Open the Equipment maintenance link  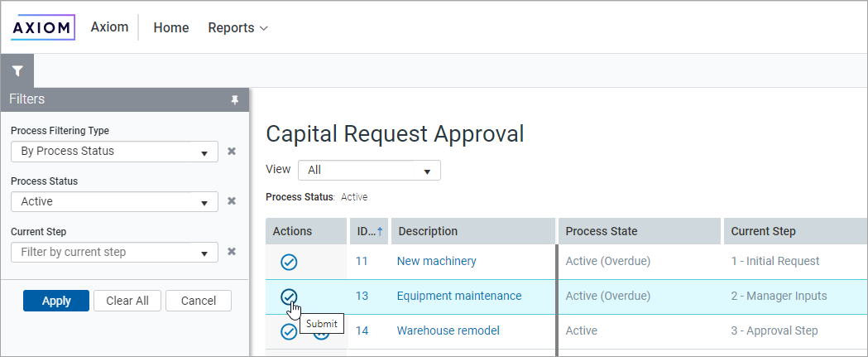coord(459,296)
